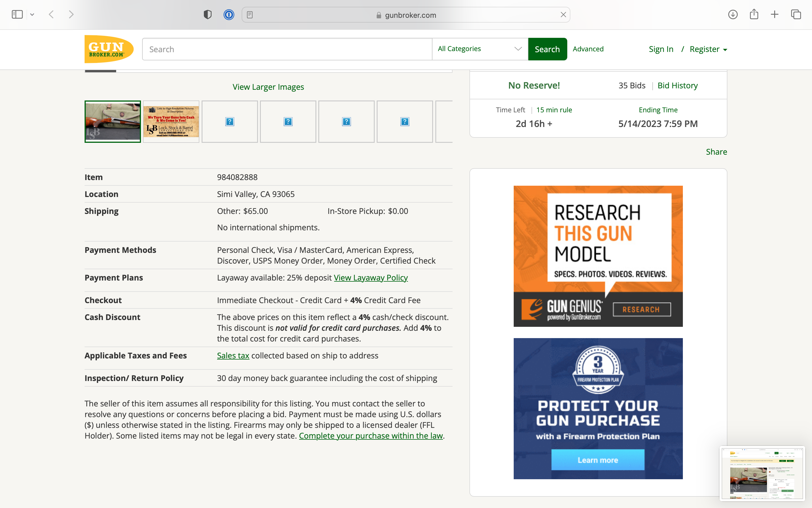Screen dimensions: 812x508
Task: Open the sidebar tab group dropdown arrow
Action: (32, 14)
